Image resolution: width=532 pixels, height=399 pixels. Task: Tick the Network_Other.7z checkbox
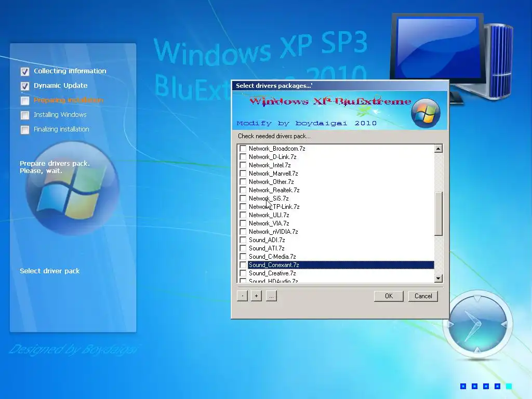(243, 182)
